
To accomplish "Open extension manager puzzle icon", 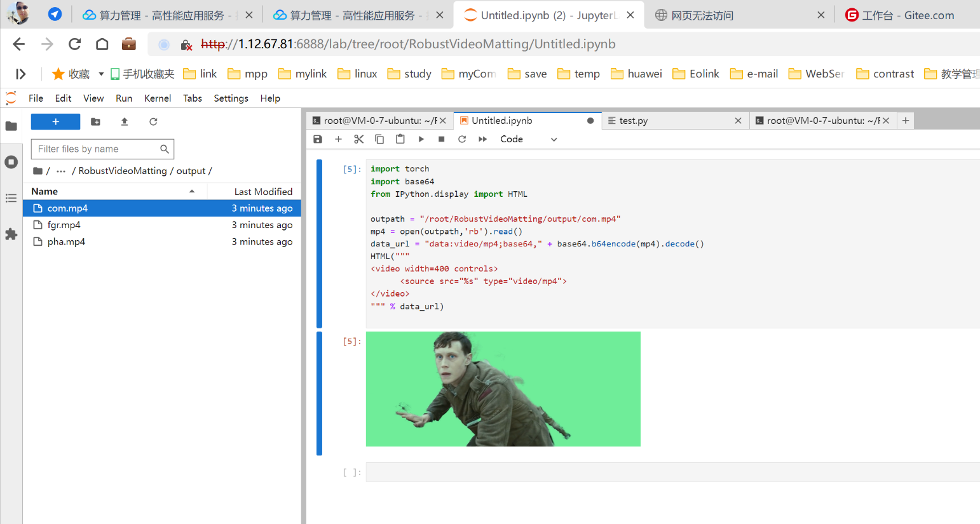I will pyautogui.click(x=11, y=234).
